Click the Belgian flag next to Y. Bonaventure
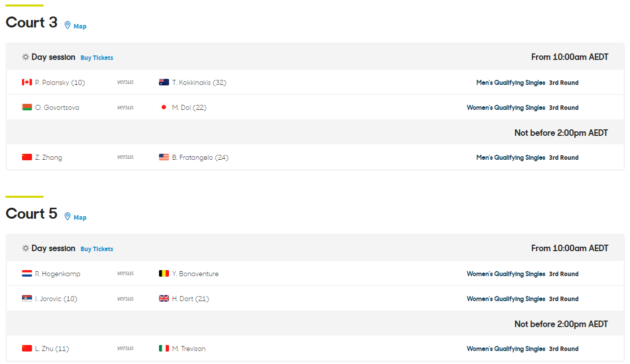The height and width of the screenshot is (364, 630). pyautogui.click(x=164, y=274)
